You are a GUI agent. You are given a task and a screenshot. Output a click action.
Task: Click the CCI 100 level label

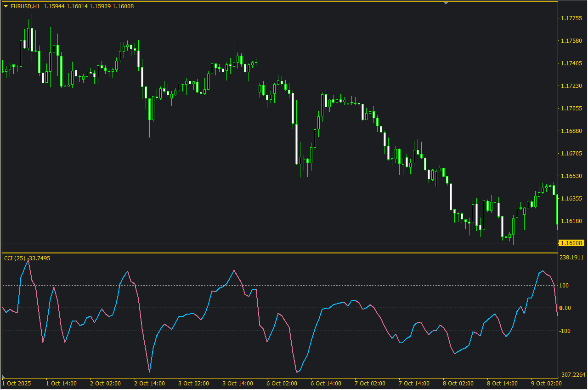pos(564,286)
